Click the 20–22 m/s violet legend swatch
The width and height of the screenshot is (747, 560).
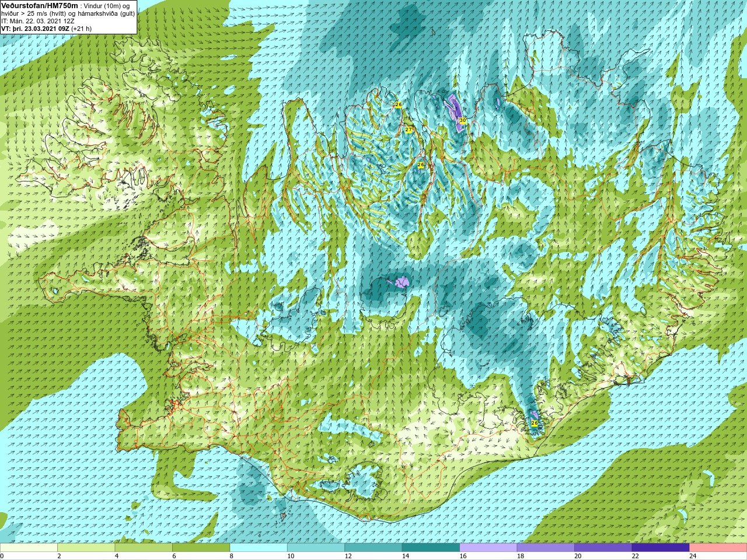click(x=603, y=548)
